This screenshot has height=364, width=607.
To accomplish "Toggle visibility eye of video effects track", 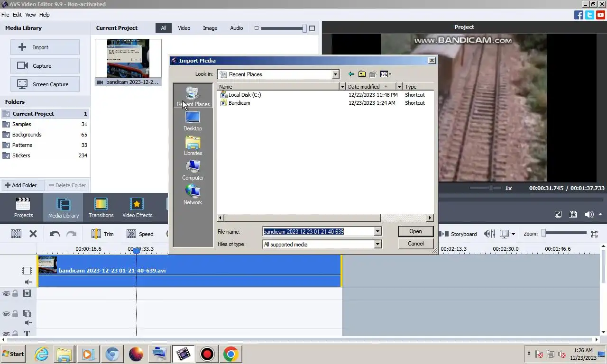I will coord(6,294).
